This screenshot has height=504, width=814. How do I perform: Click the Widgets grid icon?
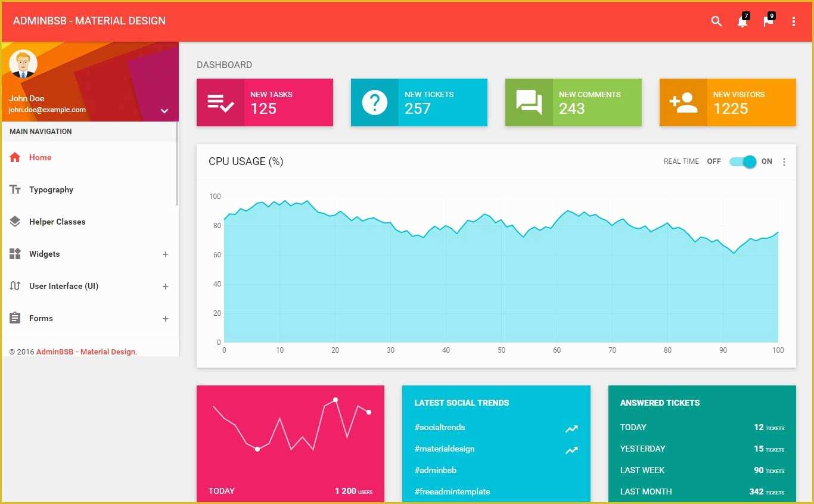click(15, 254)
